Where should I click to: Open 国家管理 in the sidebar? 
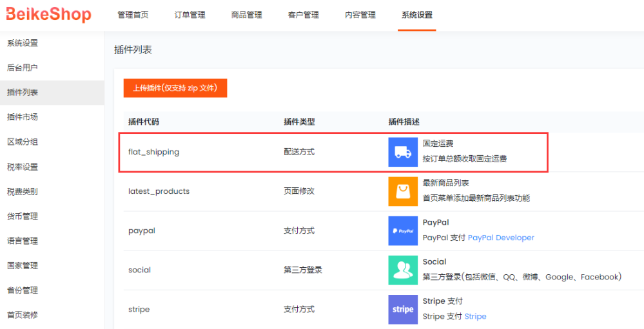tap(23, 266)
